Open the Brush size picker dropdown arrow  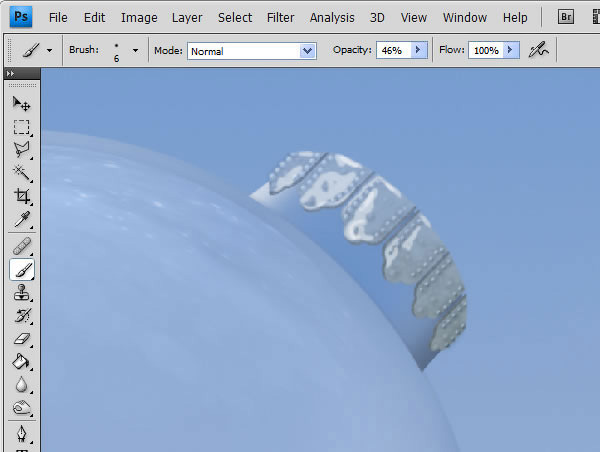(x=135, y=50)
